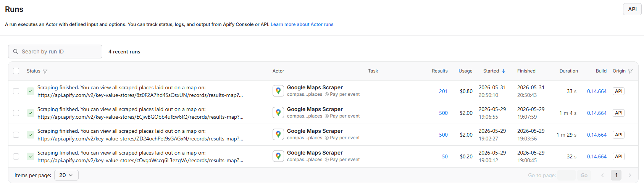Image resolution: width=644 pixels, height=187 pixels.
Task: Click page number 1 button
Action: [616, 175]
